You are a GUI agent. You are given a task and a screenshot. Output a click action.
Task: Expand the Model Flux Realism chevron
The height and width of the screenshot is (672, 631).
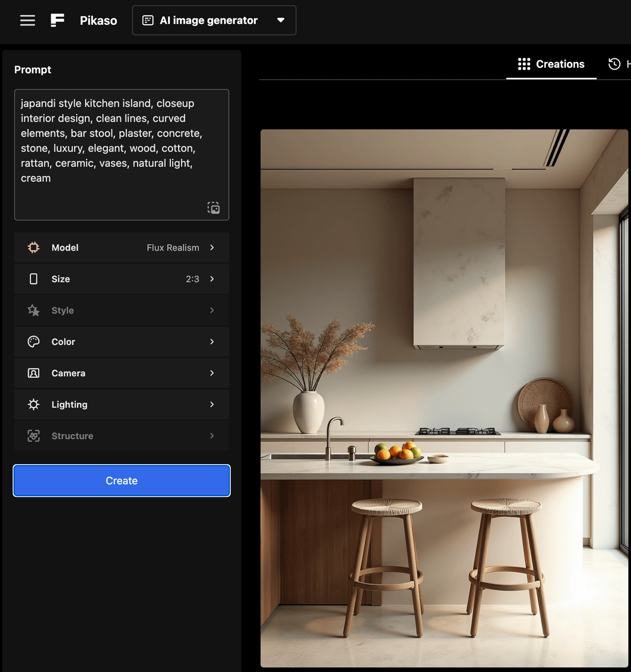(x=212, y=247)
